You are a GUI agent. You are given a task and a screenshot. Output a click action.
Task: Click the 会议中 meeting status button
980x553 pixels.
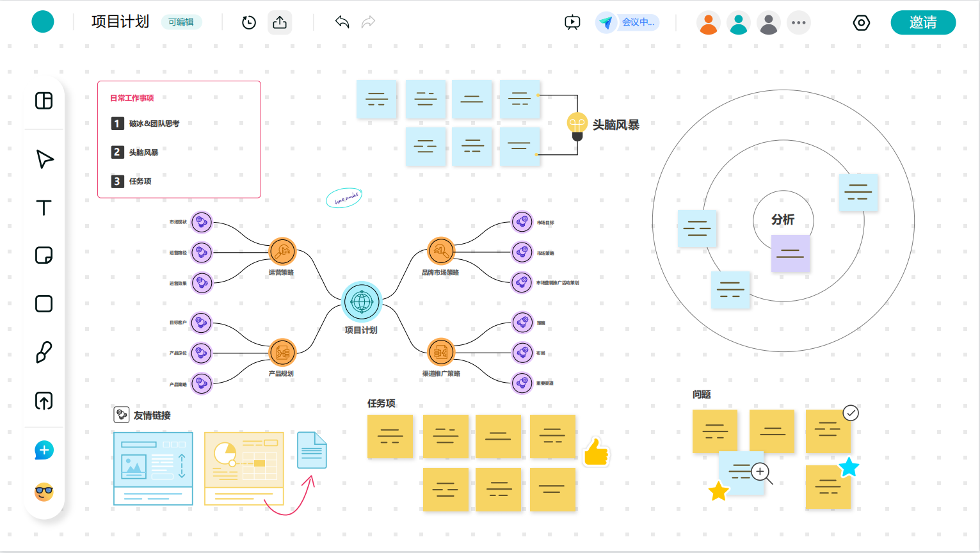point(627,22)
